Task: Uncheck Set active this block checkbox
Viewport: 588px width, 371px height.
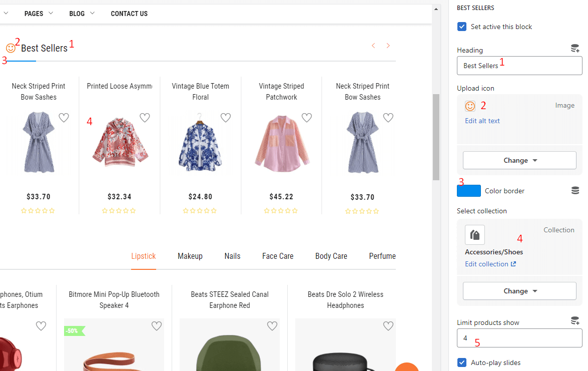Action: 462,27
